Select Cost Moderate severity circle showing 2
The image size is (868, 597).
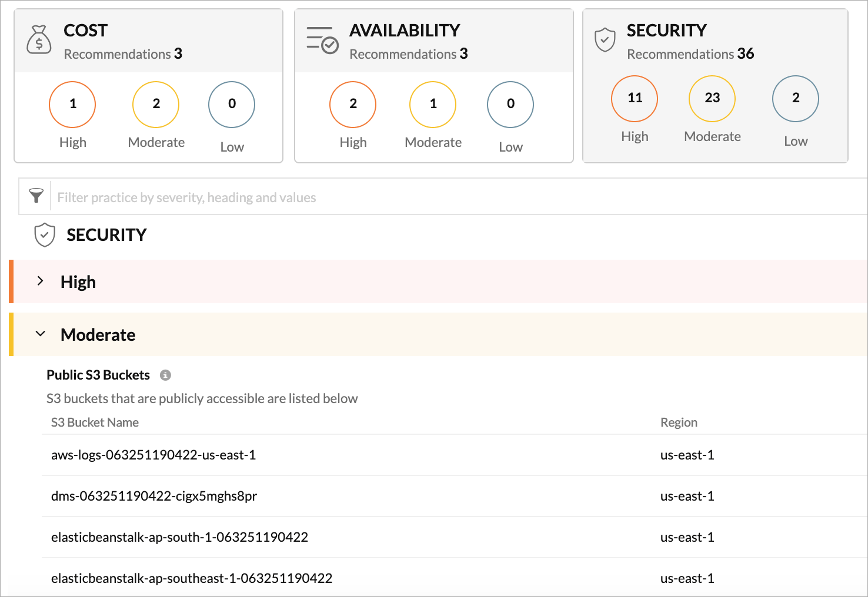point(156,105)
